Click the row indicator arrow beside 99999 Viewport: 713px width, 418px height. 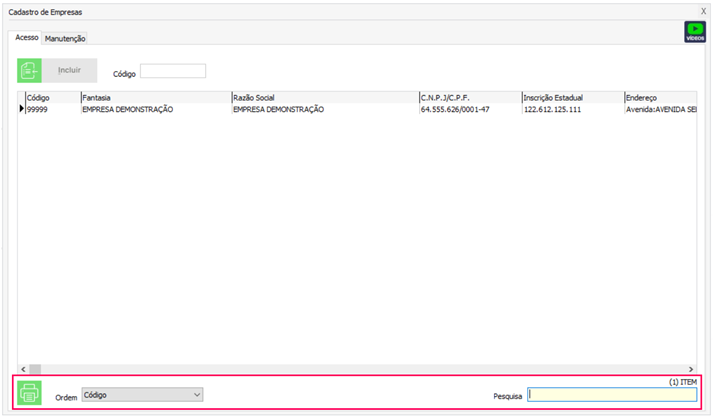pos(21,109)
